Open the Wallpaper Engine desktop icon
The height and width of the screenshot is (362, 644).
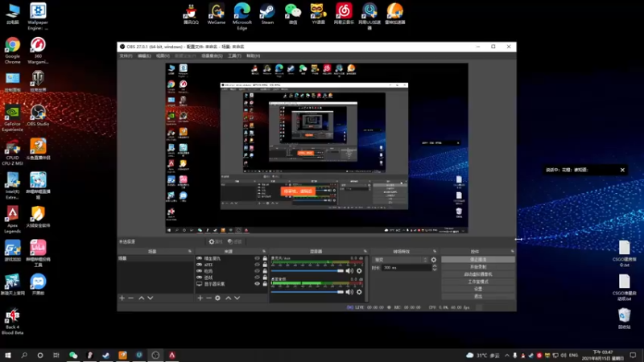(x=38, y=16)
